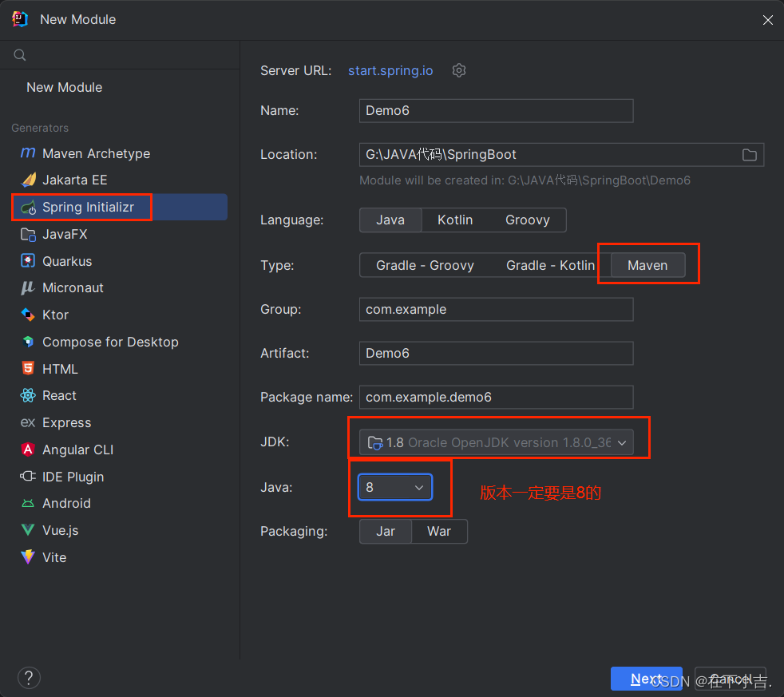The image size is (784, 697).
Task: Click the Ktor generator icon
Action: [28, 315]
